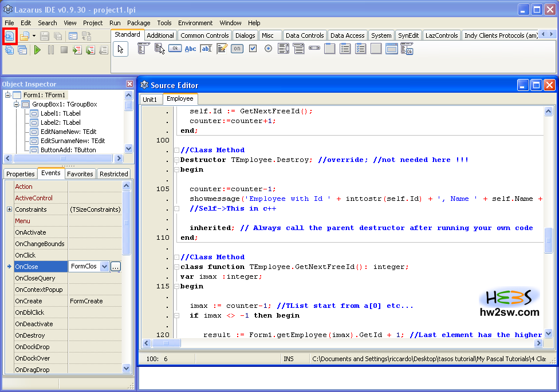Collapse the Form1: TForm1 tree node

(8, 95)
